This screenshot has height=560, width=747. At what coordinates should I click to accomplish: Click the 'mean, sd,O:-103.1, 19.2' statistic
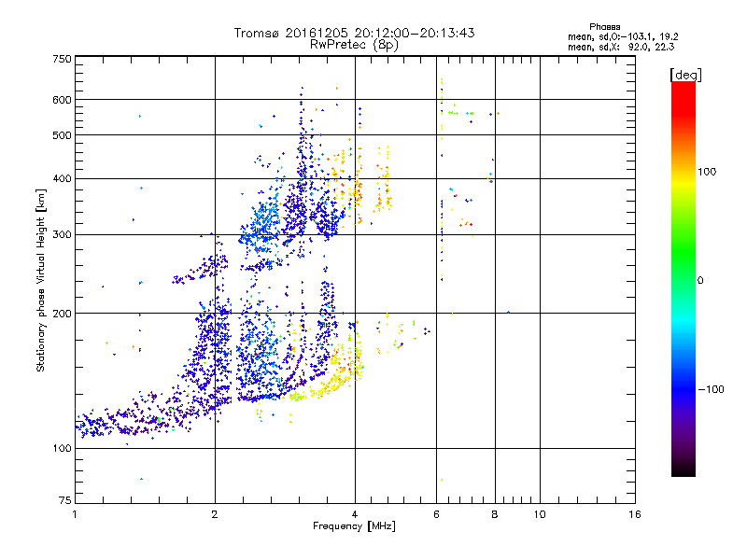623,36
